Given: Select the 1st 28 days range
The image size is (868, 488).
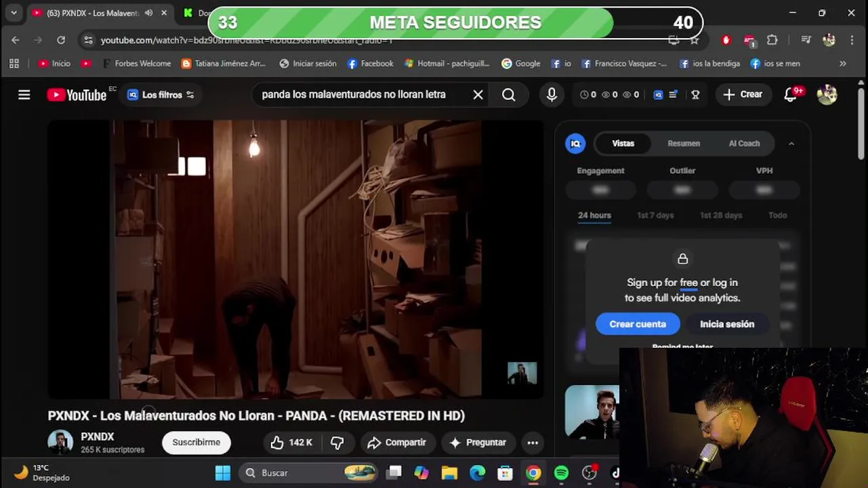Looking at the screenshot, I should click(721, 216).
